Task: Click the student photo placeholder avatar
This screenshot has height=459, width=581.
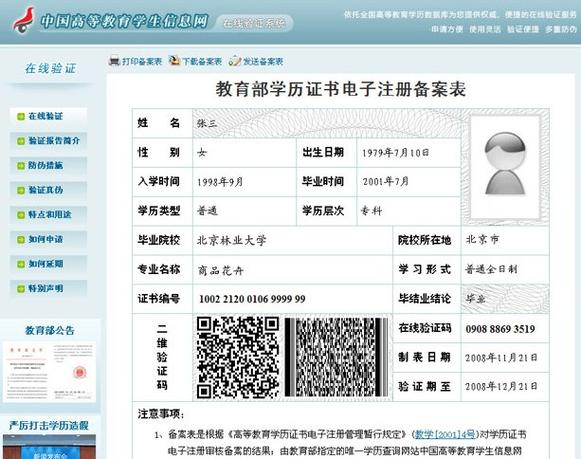Action: tap(505, 164)
